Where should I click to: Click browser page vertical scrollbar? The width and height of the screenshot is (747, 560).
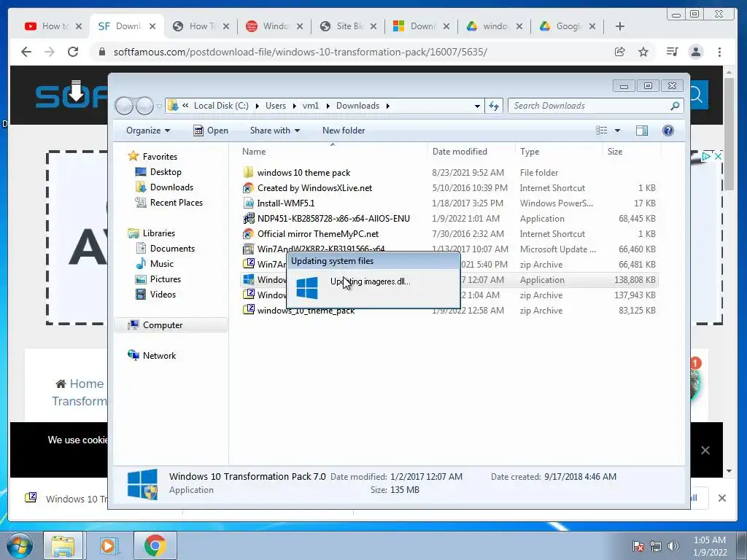point(729,133)
